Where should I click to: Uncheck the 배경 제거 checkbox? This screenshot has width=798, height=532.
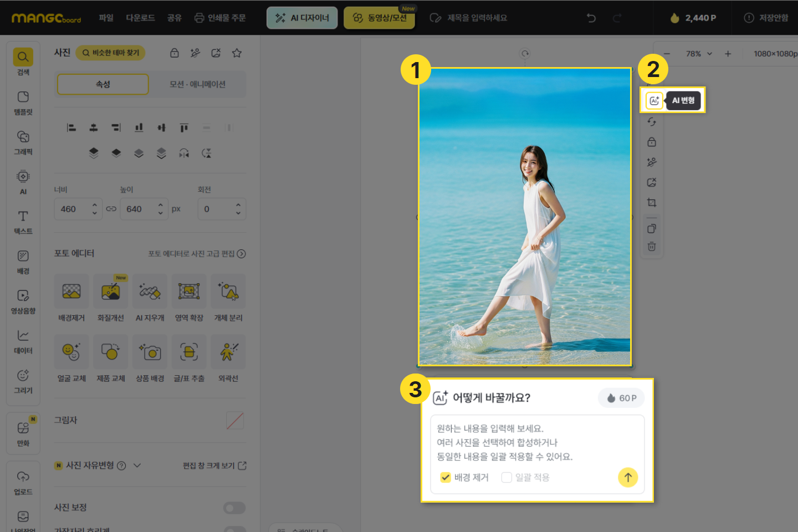point(446,478)
